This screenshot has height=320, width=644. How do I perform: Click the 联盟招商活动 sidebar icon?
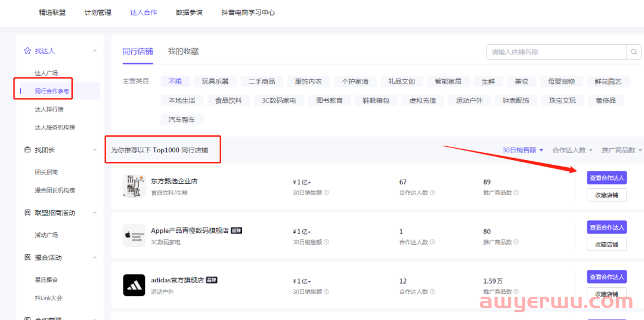click(27, 213)
